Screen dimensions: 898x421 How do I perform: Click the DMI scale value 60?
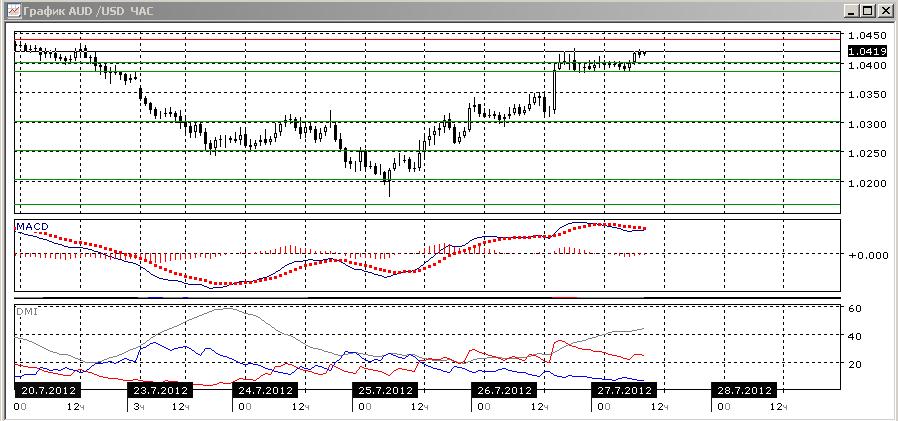tap(854, 308)
